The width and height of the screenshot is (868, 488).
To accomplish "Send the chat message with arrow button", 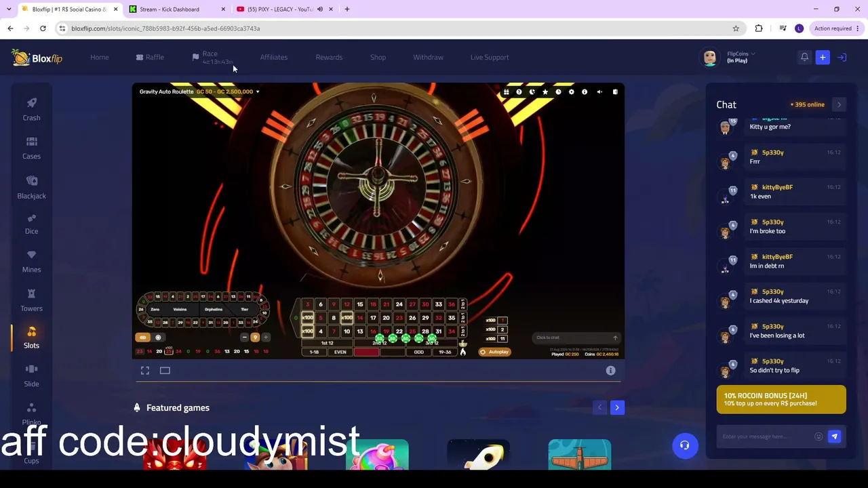I will click(x=835, y=436).
